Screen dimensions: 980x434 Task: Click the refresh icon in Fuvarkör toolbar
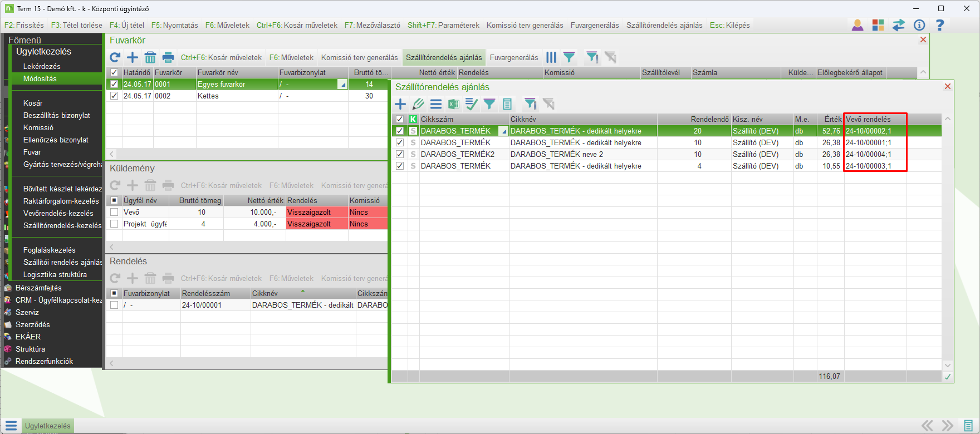click(x=115, y=57)
